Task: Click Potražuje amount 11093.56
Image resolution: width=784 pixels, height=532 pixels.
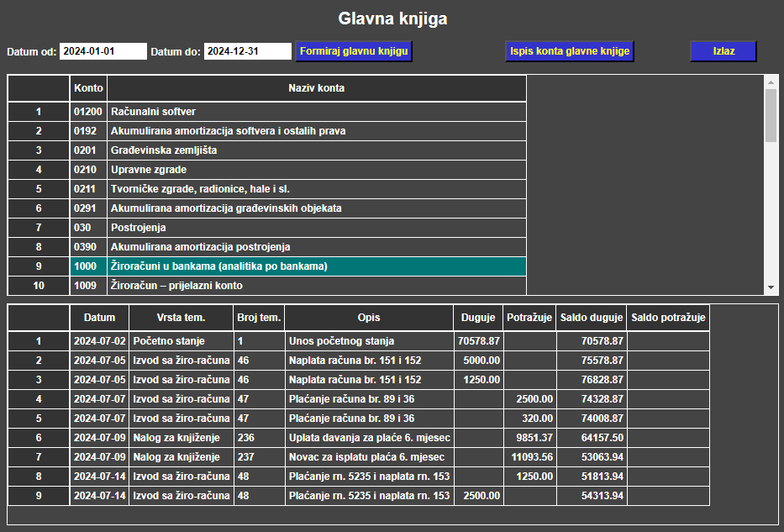Action: 529,457
